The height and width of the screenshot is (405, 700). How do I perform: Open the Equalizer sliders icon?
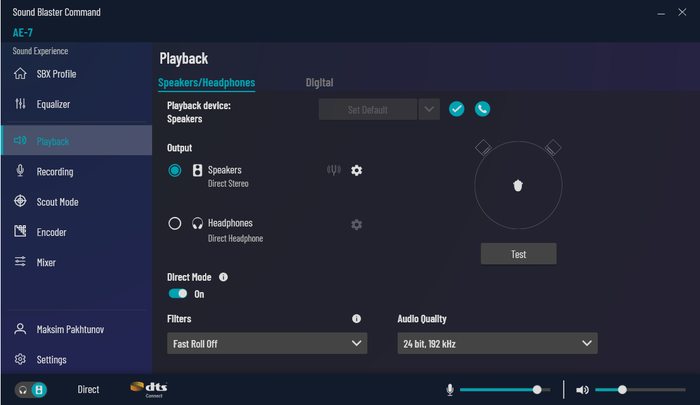point(20,104)
